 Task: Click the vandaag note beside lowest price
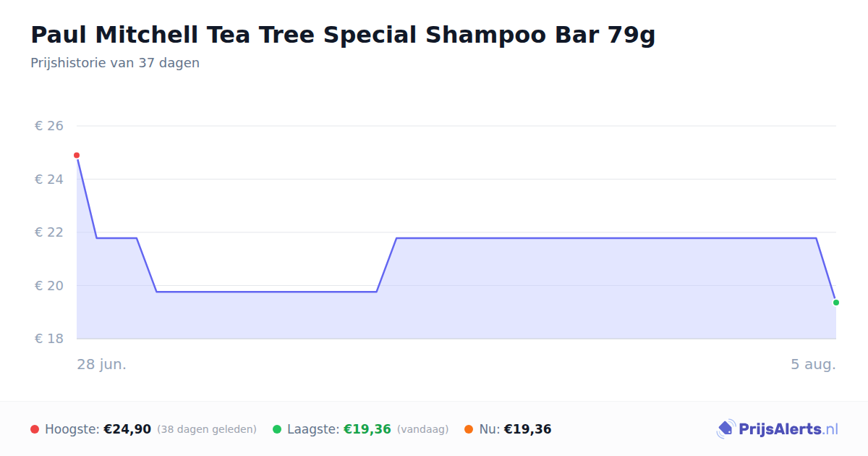point(423,429)
